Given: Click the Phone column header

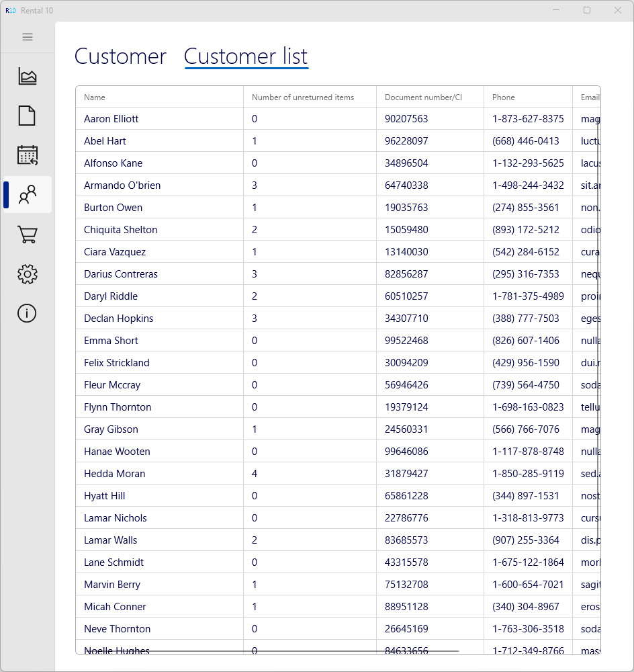Looking at the screenshot, I should [504, 97].
